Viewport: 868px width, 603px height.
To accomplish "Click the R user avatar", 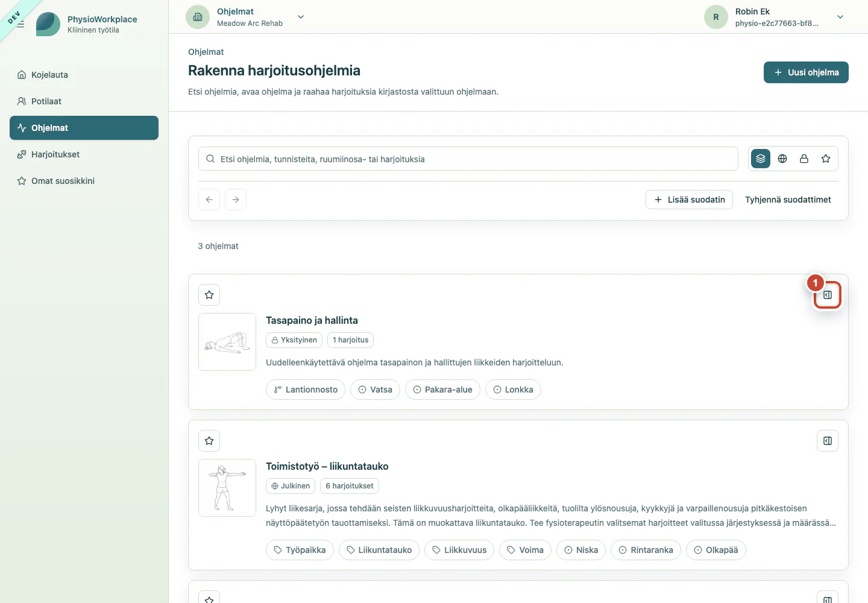I will click(x=716, y=17).
